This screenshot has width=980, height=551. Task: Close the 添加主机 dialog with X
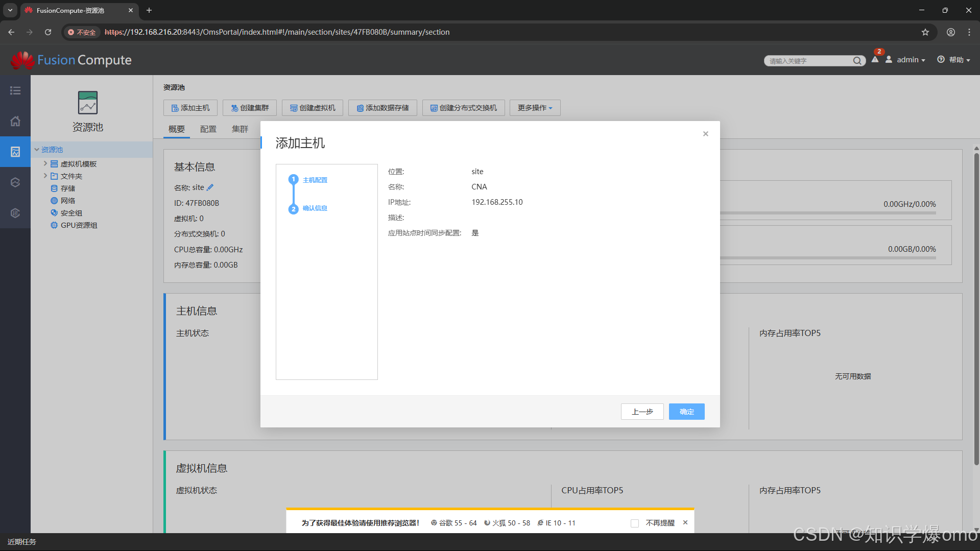coord(705,134)
